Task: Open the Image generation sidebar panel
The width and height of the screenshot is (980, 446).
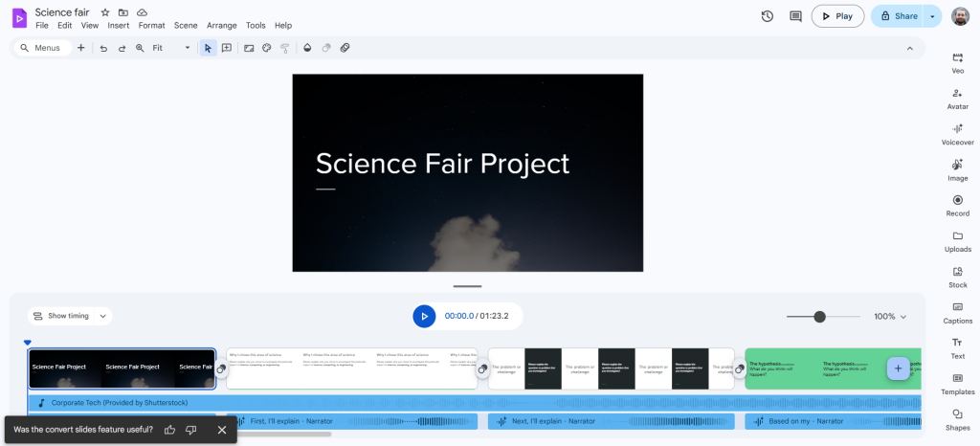Action: tap(957, 170)
